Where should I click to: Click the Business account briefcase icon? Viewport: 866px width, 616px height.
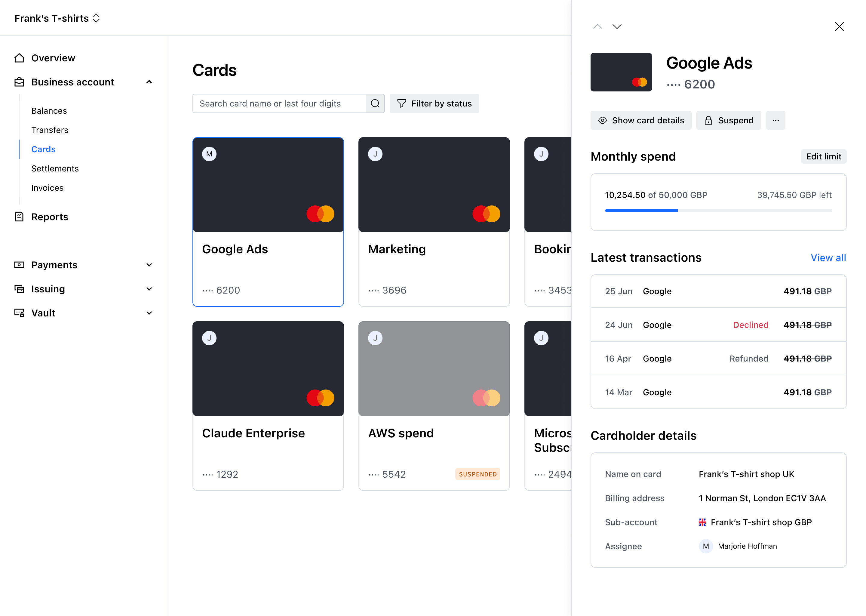19,82
